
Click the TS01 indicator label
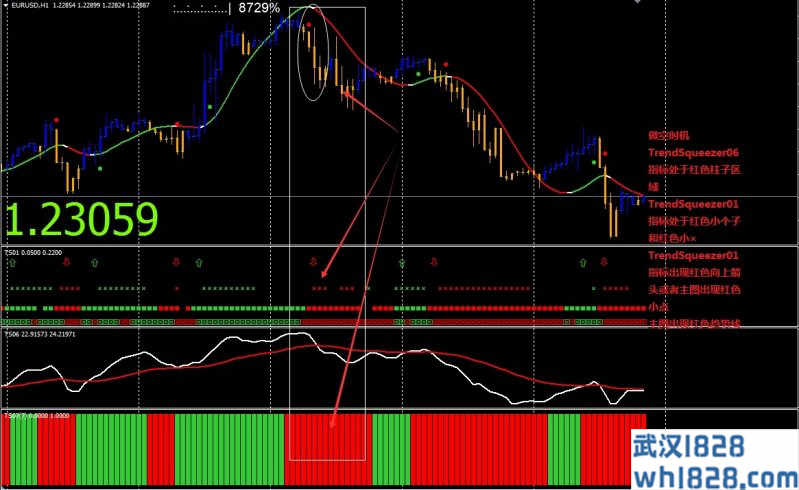[x=12, y=254]
